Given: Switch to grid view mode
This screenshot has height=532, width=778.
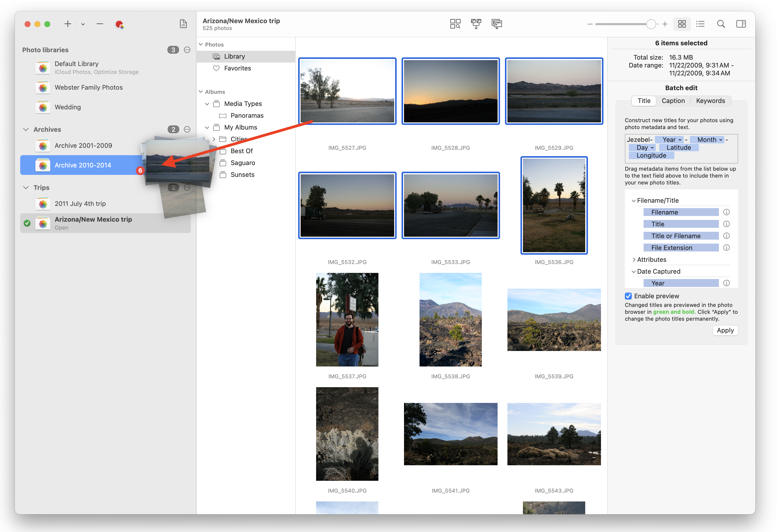Looking at the screenshot, I should (x=681, y=24).
